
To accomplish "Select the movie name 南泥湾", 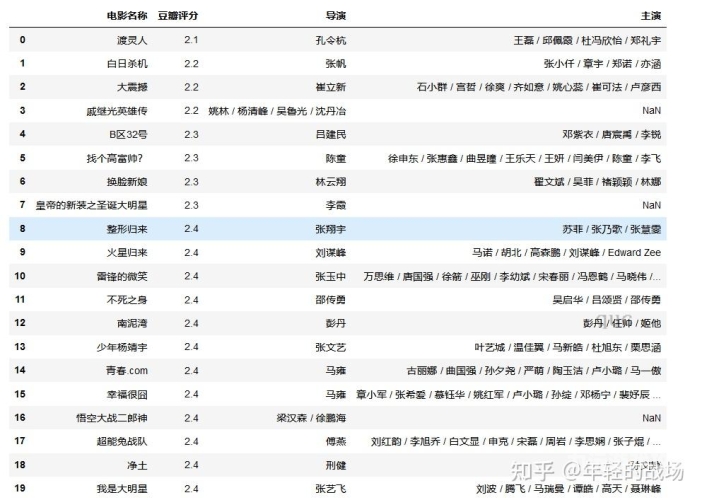I will click(x=132, y=323).
